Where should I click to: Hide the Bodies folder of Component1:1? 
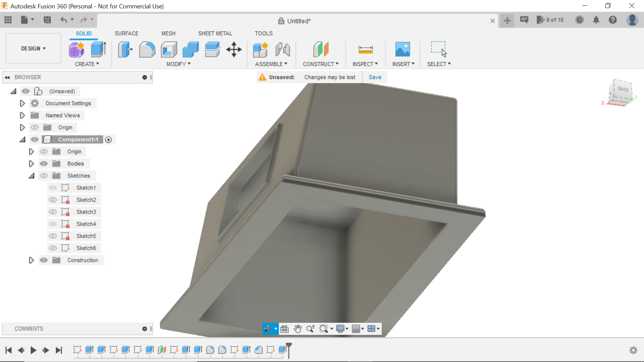pos(44,164)
